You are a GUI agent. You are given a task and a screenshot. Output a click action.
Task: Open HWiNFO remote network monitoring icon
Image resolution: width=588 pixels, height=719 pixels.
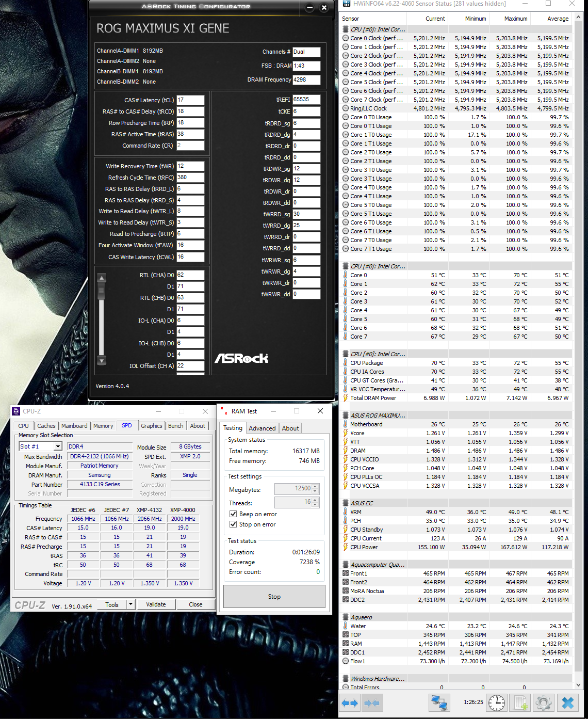coord(439,702)
